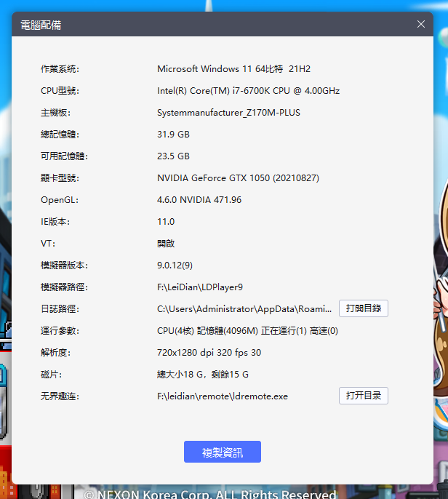
Task: Select the Intel Core i7-6700K CPU text
Action: coord(248,91)
